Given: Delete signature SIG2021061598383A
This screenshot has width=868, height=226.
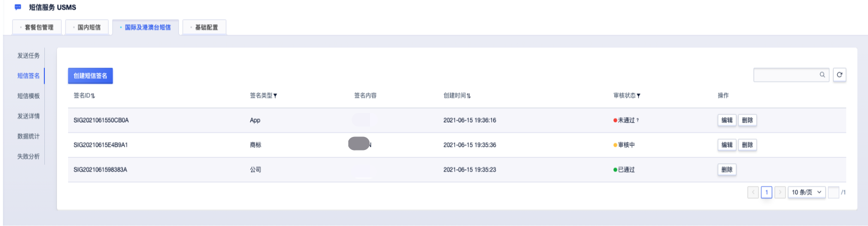Looking at the screenshot, I should [x=727, y=170].
